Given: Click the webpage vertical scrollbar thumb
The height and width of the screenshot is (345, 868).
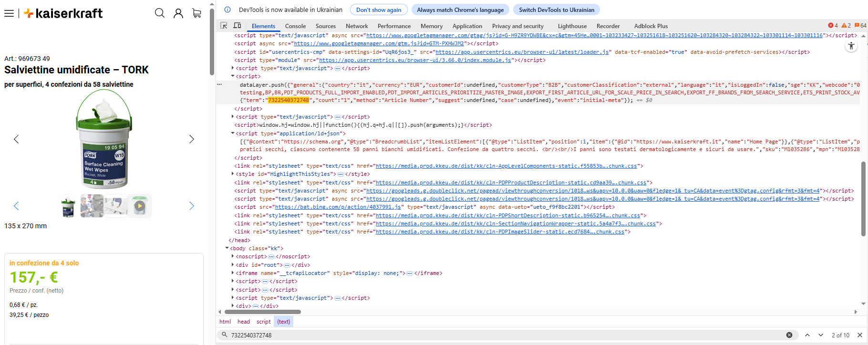Looking at the screenshot, I should [x=212, y=42].
